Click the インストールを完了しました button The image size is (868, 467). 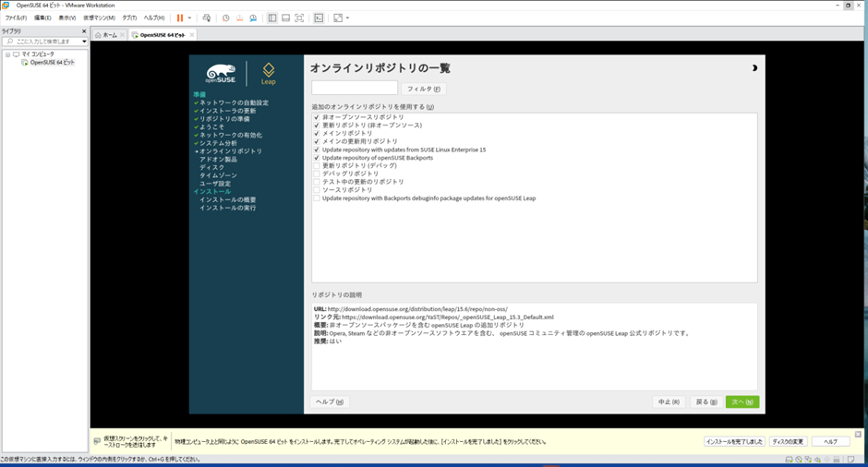click(x=734, y=441)
